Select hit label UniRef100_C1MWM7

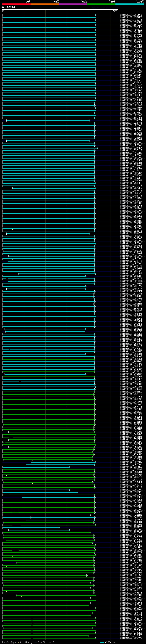click(131, 108)
